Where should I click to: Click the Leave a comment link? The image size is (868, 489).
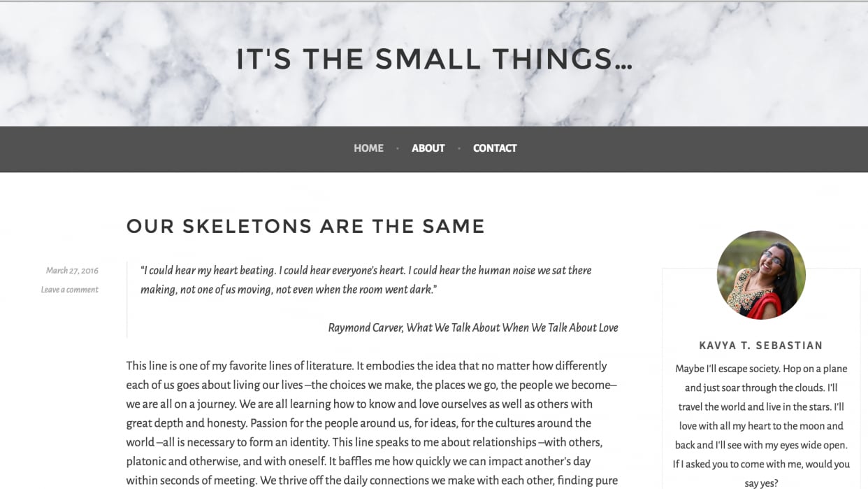[69, 290]
